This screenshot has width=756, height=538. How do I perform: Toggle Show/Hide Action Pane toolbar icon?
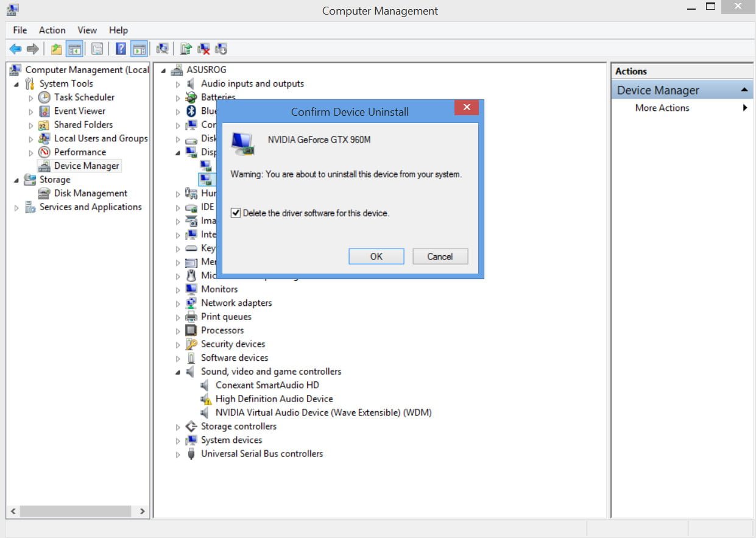140,49
